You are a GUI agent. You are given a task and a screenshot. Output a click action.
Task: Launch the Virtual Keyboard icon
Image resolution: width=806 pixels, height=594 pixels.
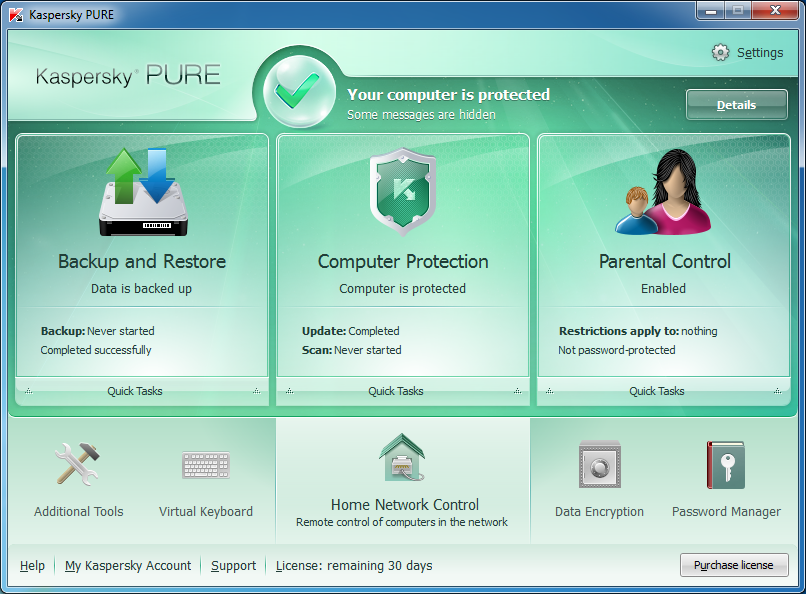coord(206,465)
